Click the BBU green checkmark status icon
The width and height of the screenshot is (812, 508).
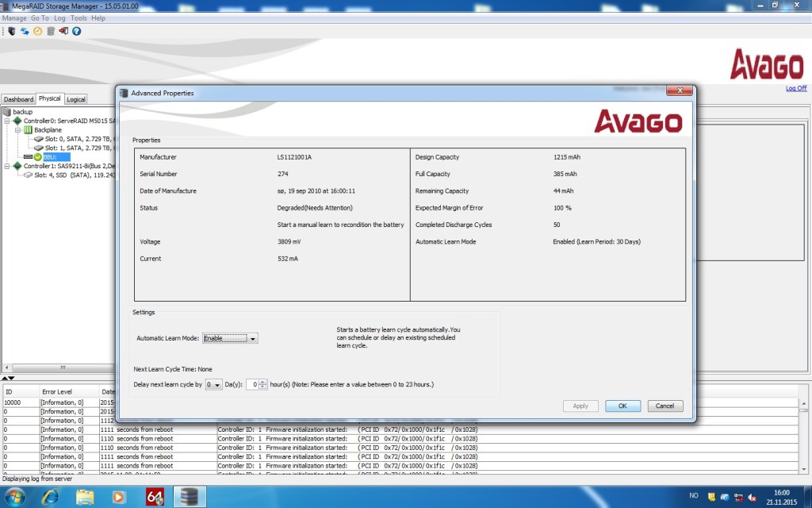(x=38, y=157)
